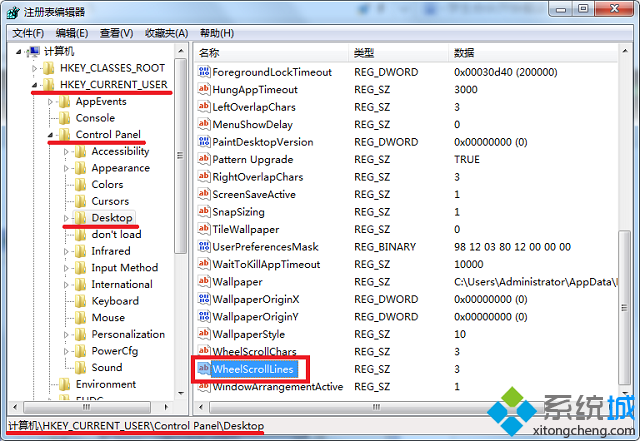Select the PowerCfg key in the tree
640x441 pixels.
pyautogui.click(x=115, y=351)
